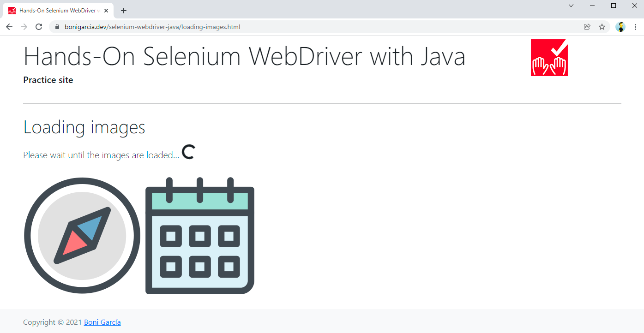Open Chrome's three-dot menu
Viewport: 644px width, 333px height.
[636, 27]
